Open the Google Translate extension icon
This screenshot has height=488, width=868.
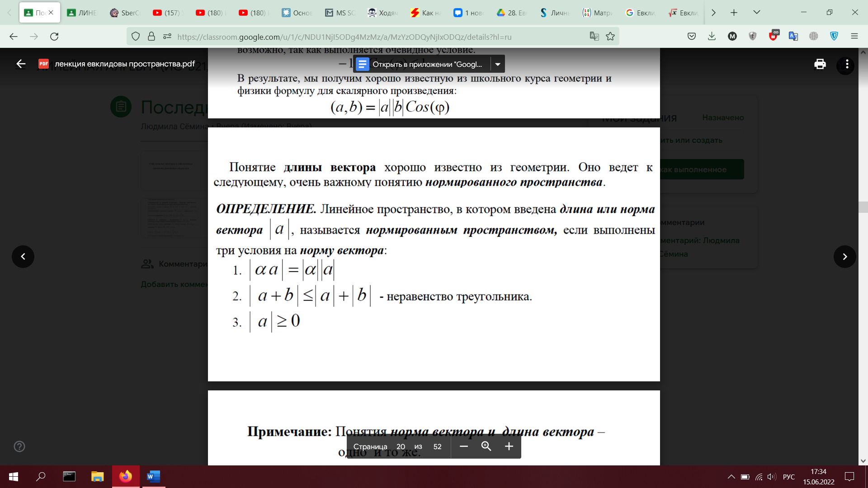[x=793, y=37]
